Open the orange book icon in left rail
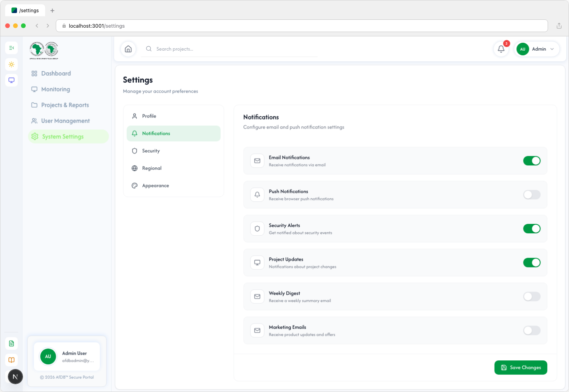This screenshot has height=392, width=569. (11, 360)
